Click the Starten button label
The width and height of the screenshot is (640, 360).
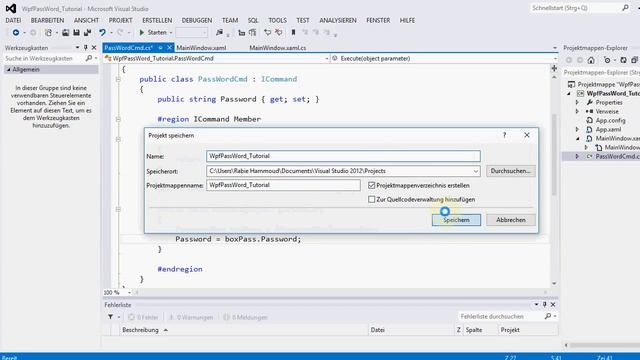click(157, 32)
